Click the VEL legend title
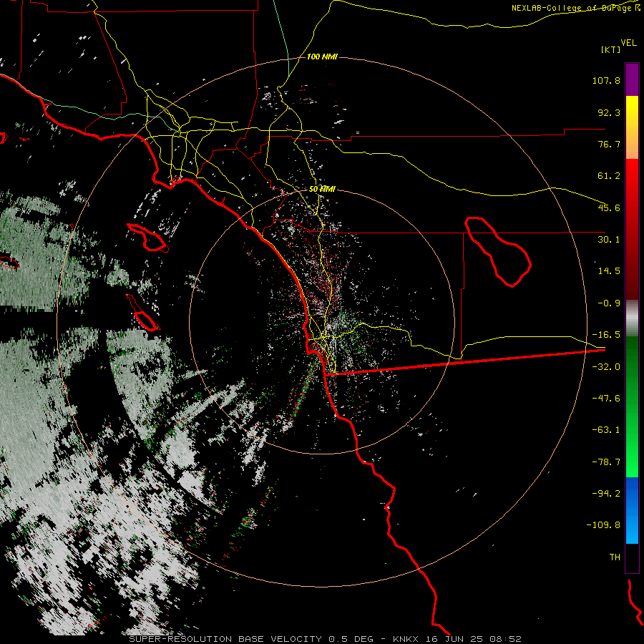The height and width of the screenshot is (644, 644). coord(628,43)
